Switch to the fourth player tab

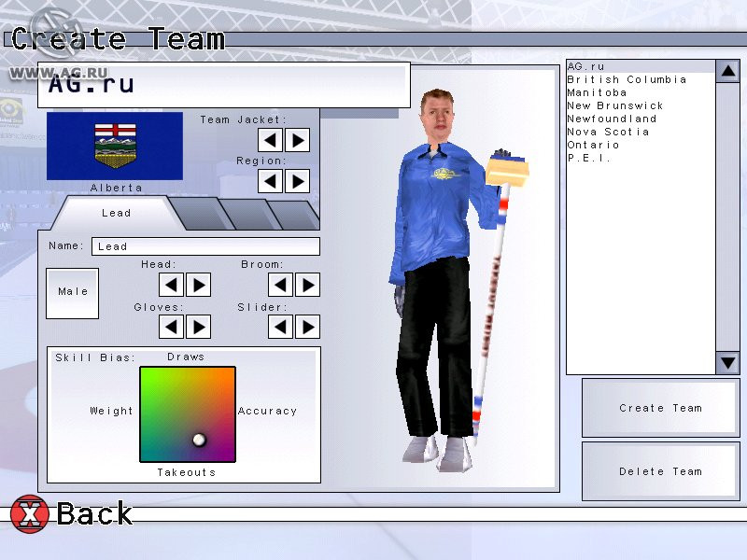click(296, 216)
